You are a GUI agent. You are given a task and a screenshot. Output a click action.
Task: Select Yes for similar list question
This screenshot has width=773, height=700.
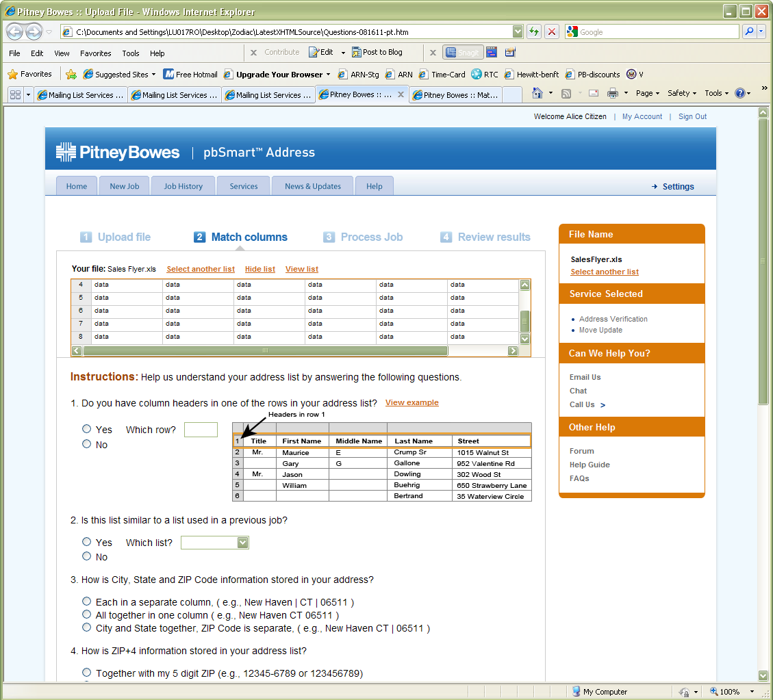(x=87, y=542)
